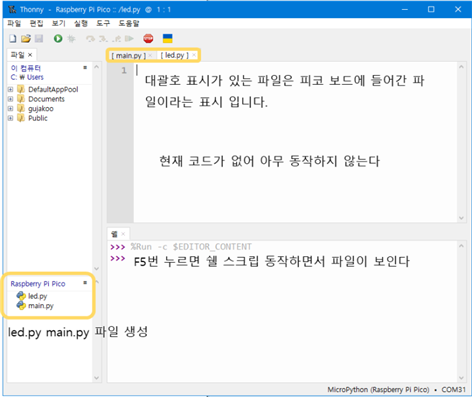Close the 파일 panel tab

[30, 55]
